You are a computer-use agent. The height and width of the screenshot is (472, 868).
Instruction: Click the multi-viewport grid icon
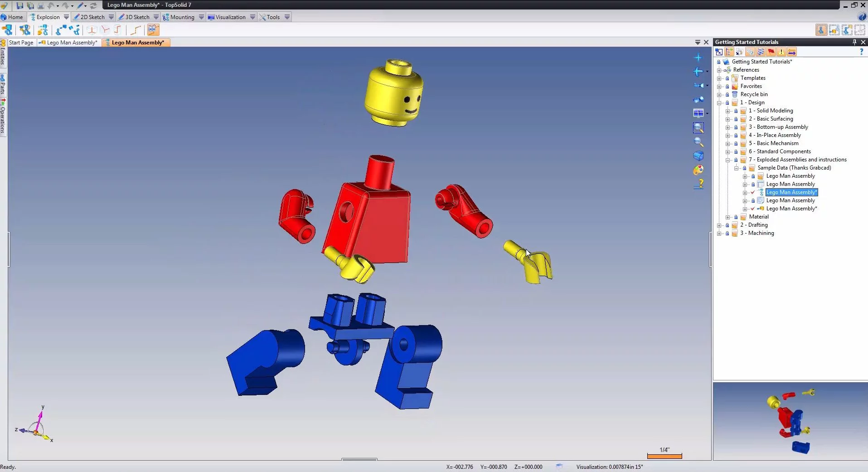click(x=698, y=113)
